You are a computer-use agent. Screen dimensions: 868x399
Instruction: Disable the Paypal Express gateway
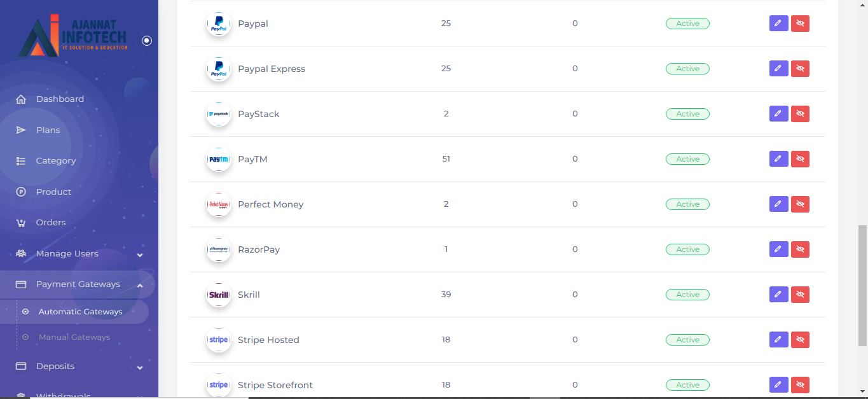pos(800,69)
